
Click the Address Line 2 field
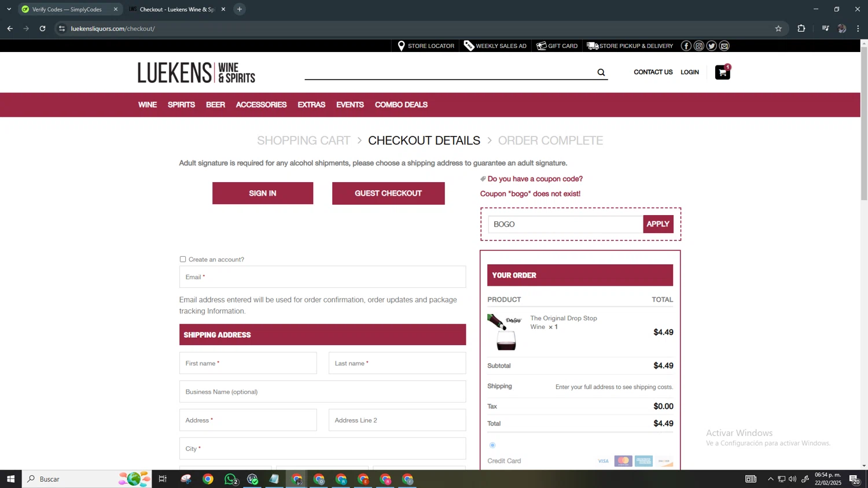click(x=397, y=420)
